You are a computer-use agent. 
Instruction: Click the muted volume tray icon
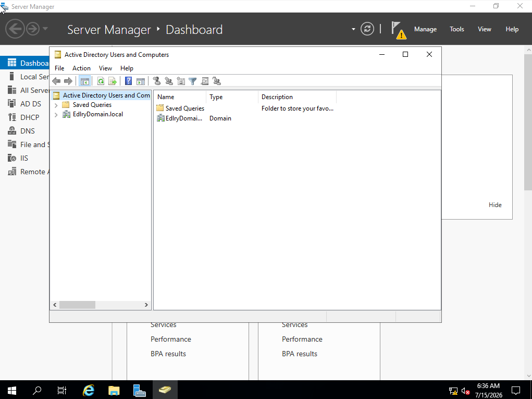click(465, 392)
